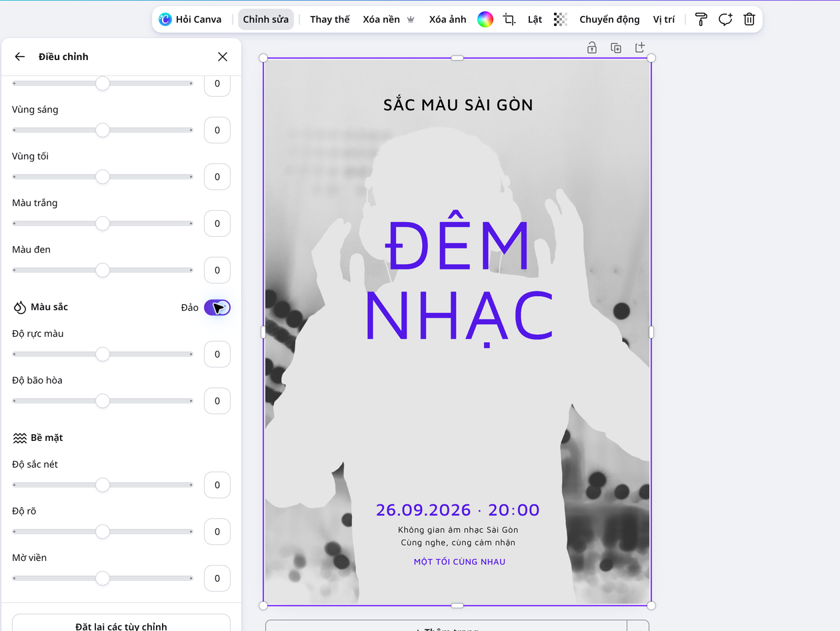Select Xóa ảnh tool
This screenshot has width=840, height=631.
pos(447,19)
